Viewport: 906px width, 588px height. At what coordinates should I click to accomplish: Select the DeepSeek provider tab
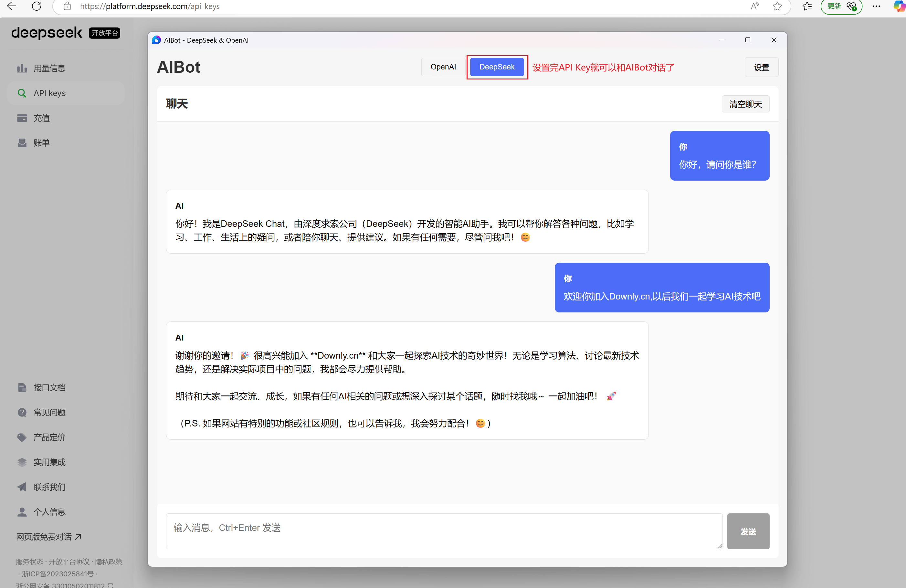(x=497, y=67)
